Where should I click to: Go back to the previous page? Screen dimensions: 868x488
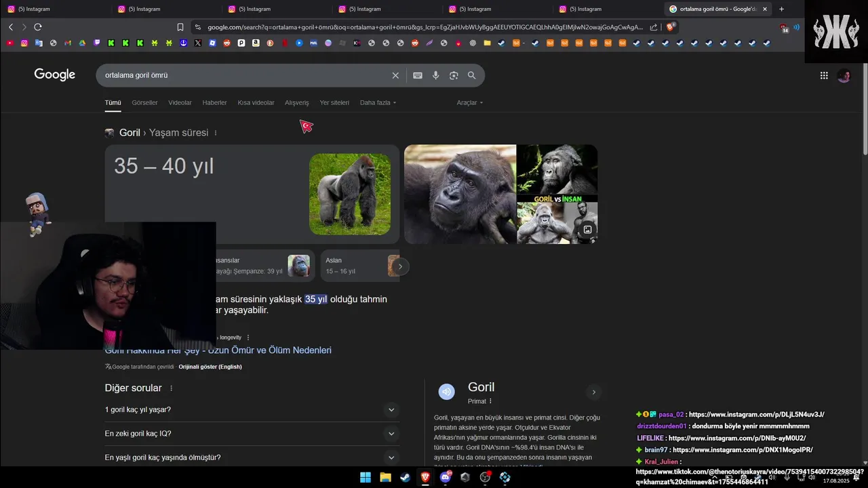[11, 27]
